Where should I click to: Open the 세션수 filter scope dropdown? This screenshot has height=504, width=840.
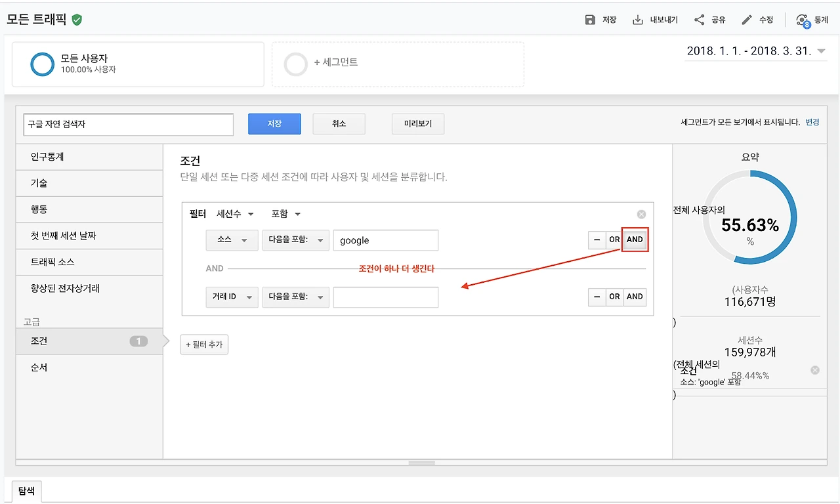point(236,214)
